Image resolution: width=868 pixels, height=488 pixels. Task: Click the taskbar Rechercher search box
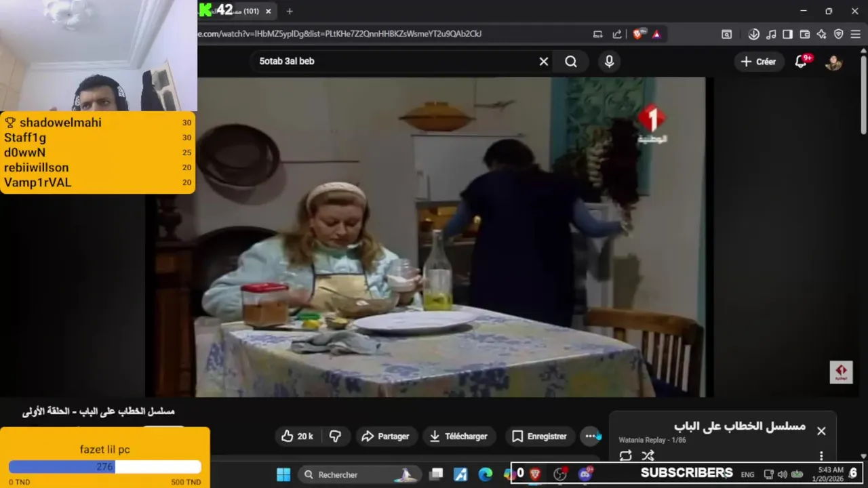(359, 474)
